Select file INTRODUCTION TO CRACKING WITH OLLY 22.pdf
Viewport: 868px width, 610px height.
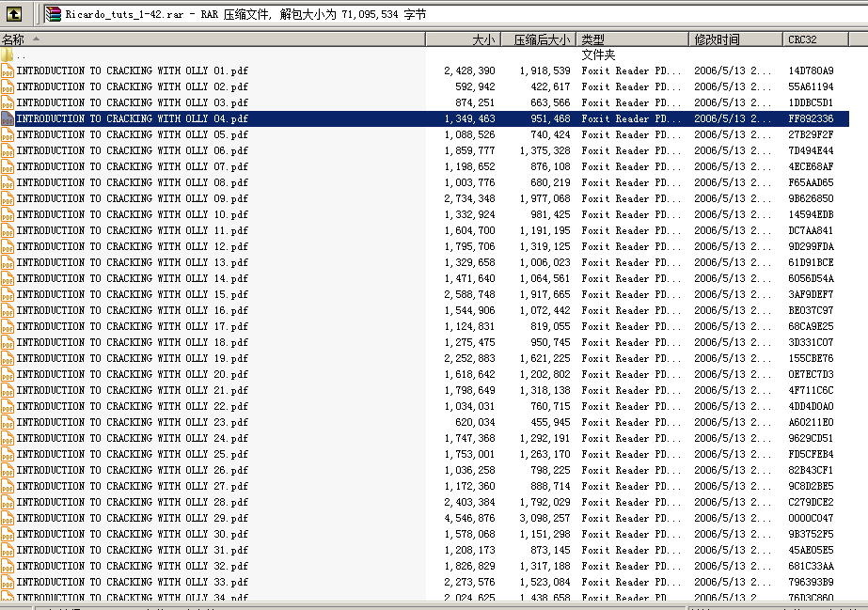pos(133,406)
